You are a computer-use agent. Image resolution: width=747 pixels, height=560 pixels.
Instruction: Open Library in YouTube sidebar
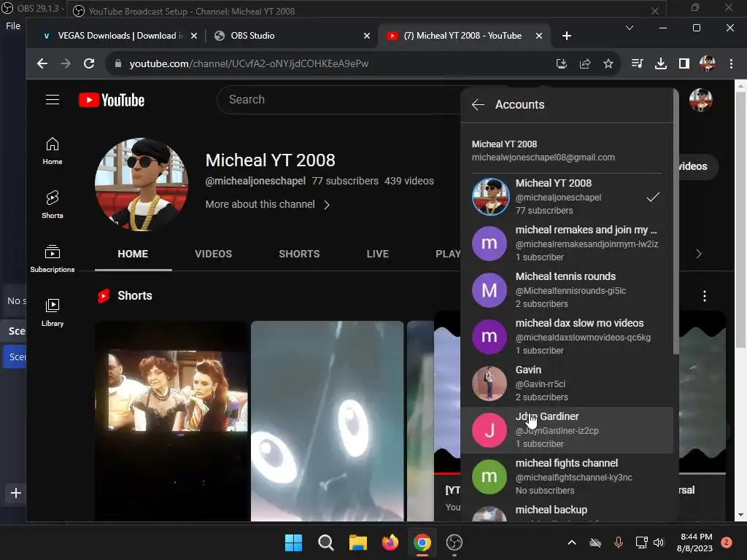[x=53, y=312]
